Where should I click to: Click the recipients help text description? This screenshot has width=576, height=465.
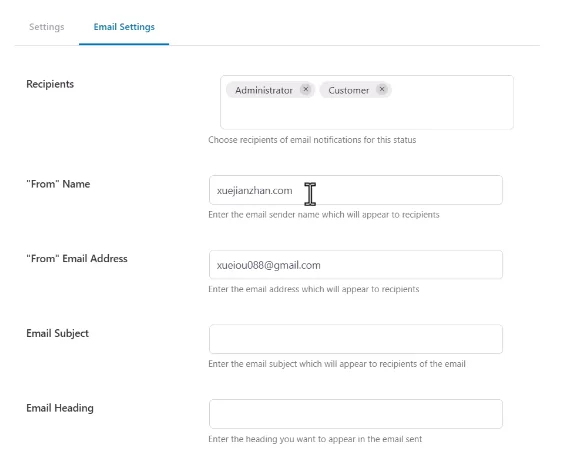pyautogui.click(x=312, y=140)
